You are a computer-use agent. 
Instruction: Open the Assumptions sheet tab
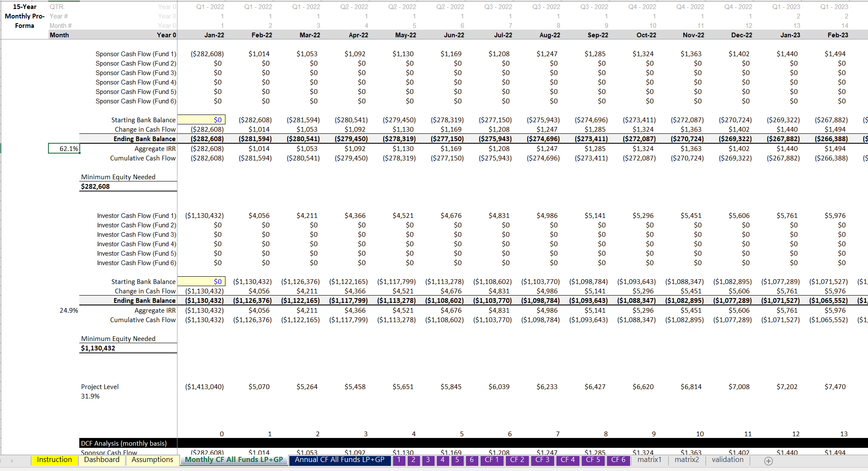(x=152, y=459)
